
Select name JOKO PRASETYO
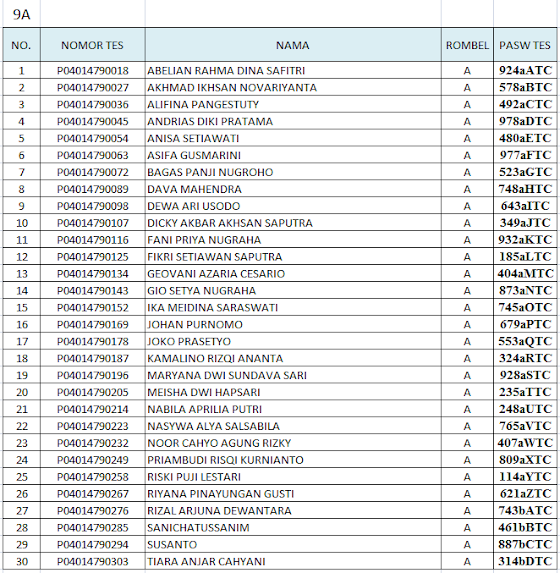point(189,342)
